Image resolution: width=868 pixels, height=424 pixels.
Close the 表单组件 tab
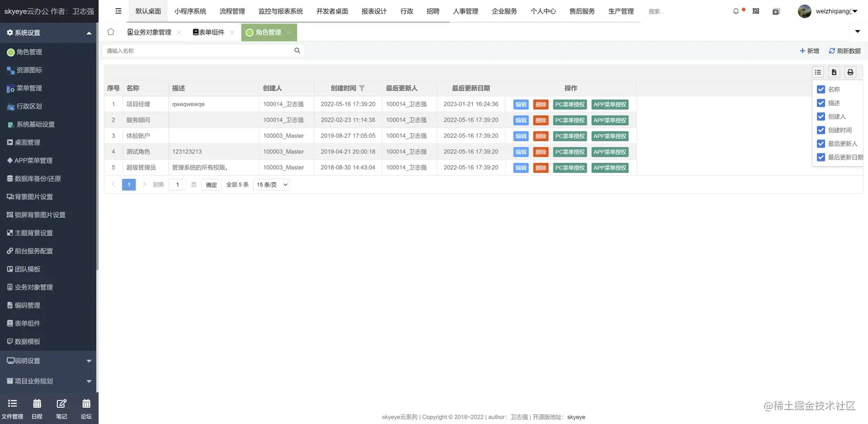[x=232, y=33]
